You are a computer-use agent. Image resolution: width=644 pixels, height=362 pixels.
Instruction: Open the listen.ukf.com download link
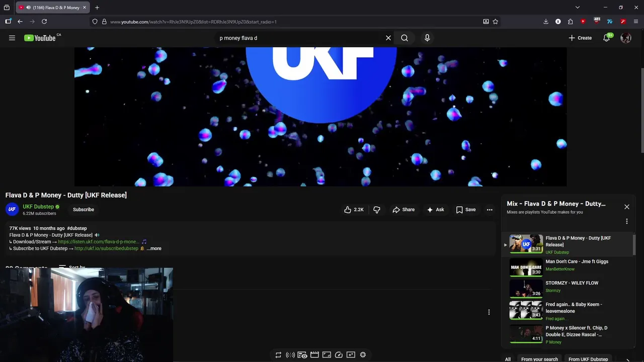tap(98, 242)
